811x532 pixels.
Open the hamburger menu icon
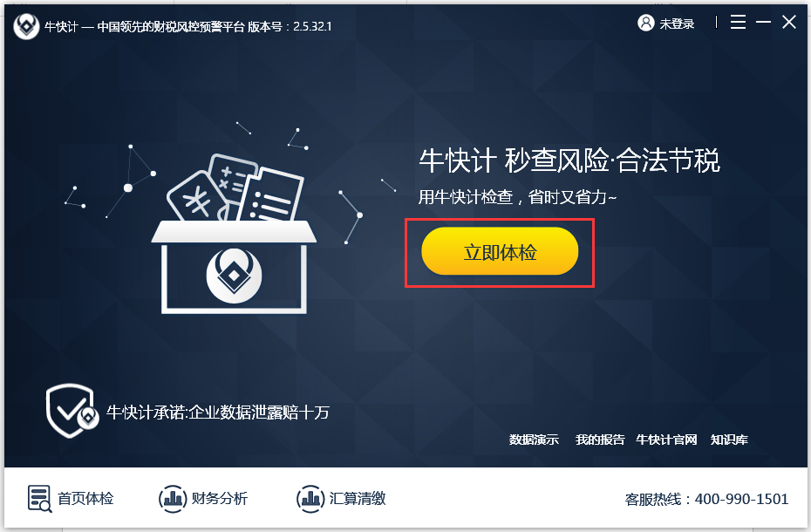click(x=738, y=22)
